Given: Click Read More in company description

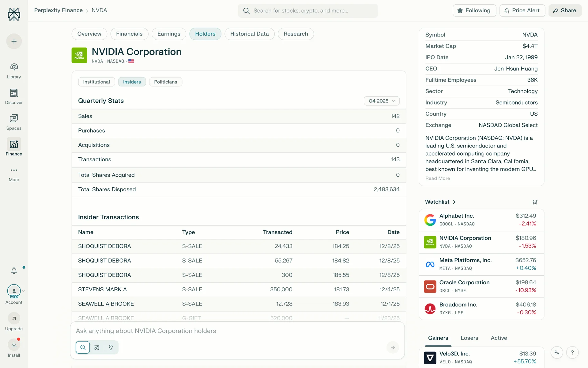Looking at the screenshot, I should tap(437, 178).
